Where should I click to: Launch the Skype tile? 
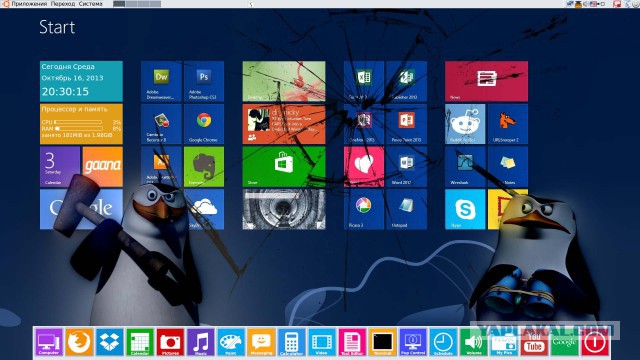[x=465, y=209]
